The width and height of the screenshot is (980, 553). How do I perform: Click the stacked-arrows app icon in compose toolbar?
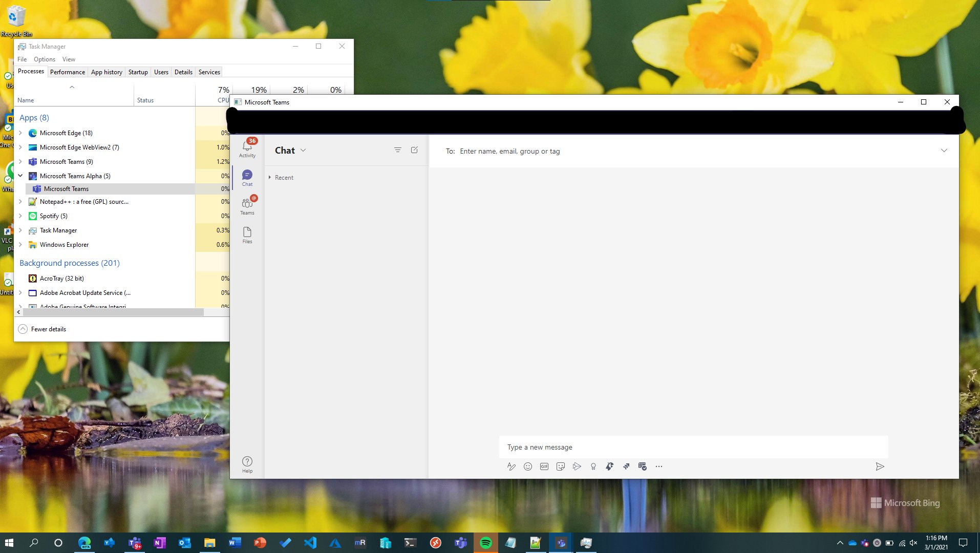[x=626, y=466]
